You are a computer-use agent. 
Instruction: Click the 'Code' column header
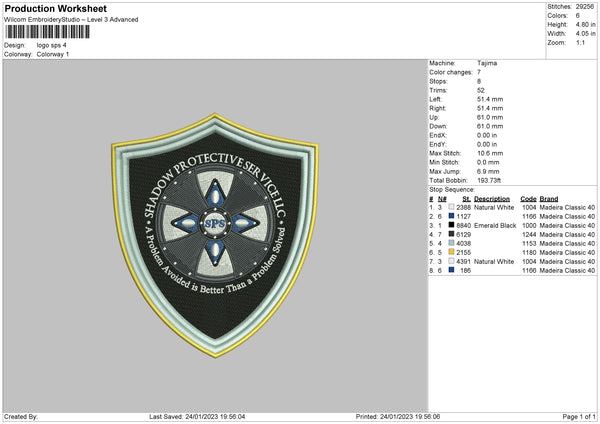528,199
